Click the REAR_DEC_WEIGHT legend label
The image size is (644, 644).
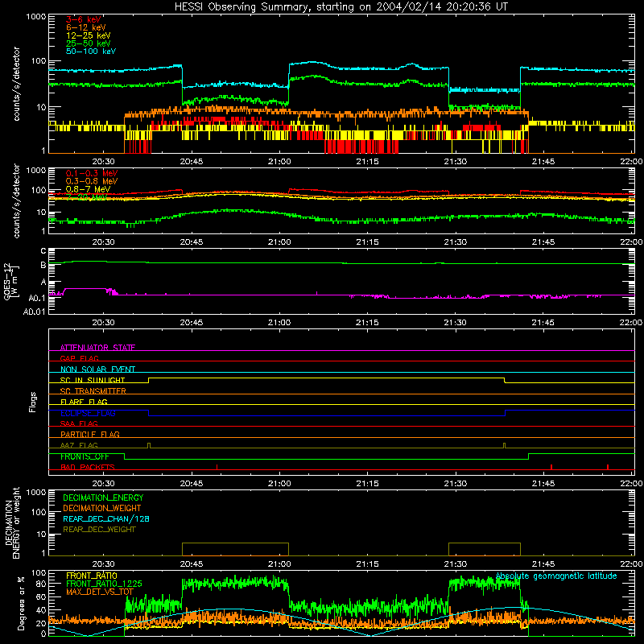click(x=99, y=530)
